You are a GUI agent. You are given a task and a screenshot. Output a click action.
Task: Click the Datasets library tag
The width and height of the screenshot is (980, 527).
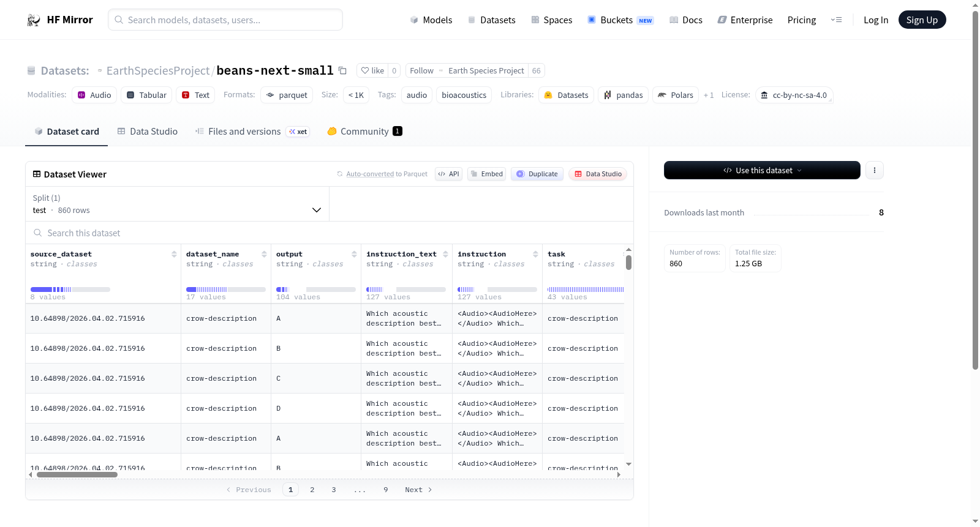coord(566,95)
